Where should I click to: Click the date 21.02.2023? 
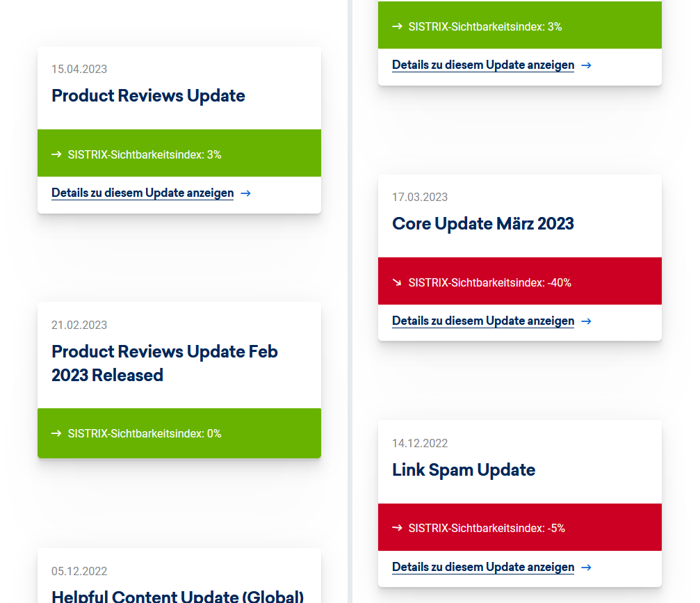[79, 325]
